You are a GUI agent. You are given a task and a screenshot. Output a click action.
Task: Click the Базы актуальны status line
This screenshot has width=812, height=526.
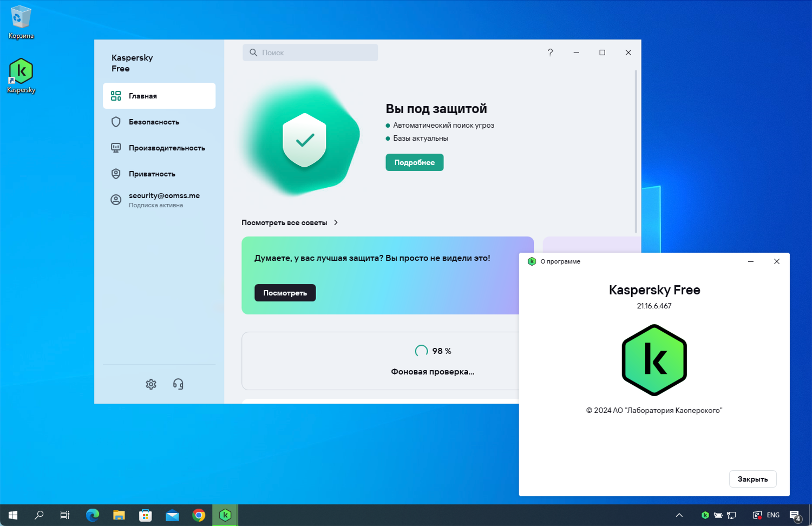[421, 138]
